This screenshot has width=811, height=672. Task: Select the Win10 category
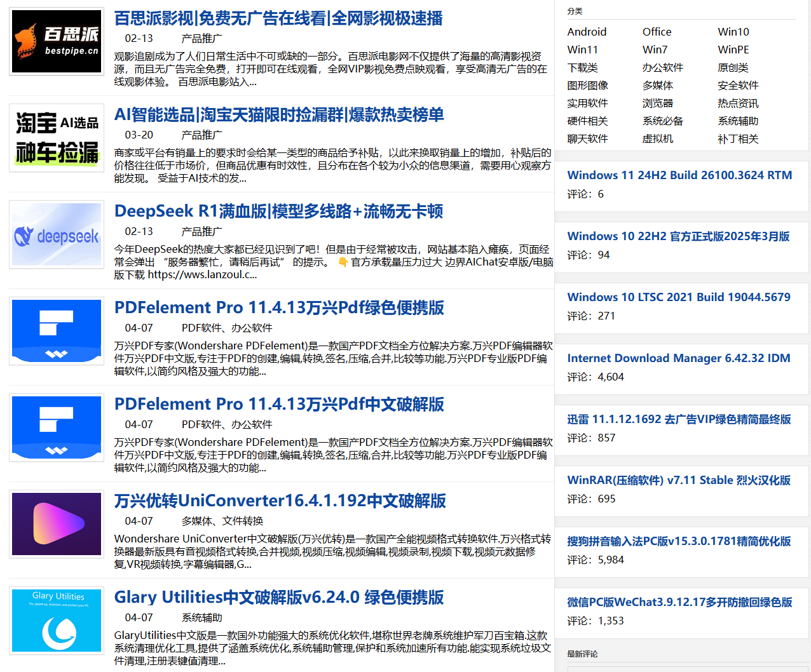(733, 32)
